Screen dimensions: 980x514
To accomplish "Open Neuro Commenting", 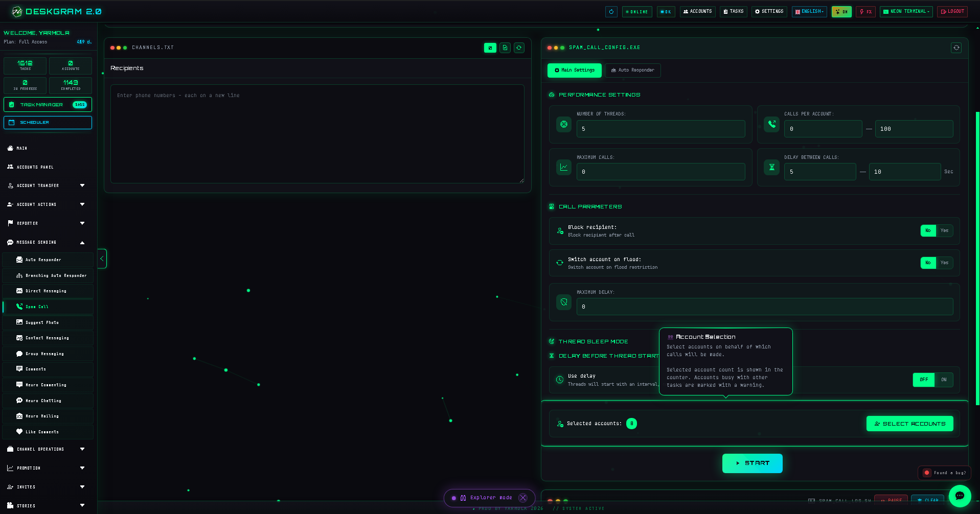I will [48, 385].
